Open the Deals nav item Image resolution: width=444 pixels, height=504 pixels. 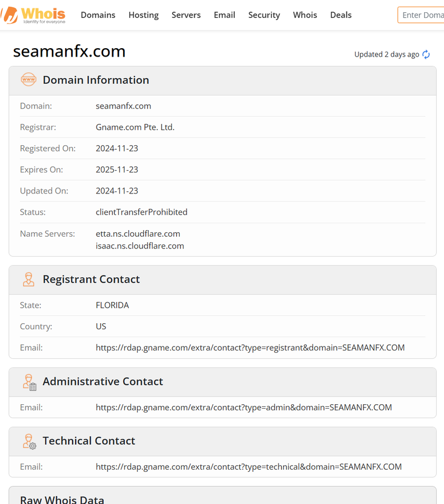(341, 15)
